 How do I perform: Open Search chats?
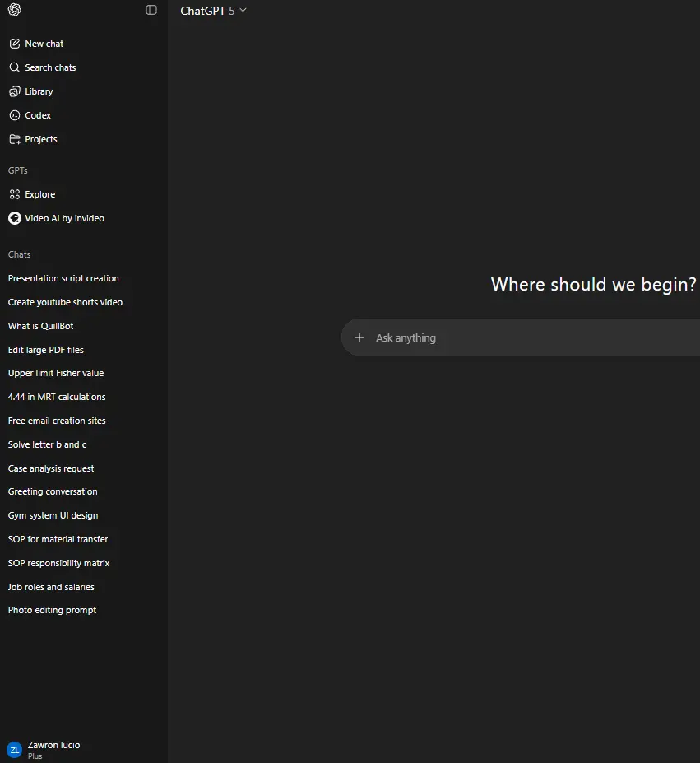(x=51, y=67)
